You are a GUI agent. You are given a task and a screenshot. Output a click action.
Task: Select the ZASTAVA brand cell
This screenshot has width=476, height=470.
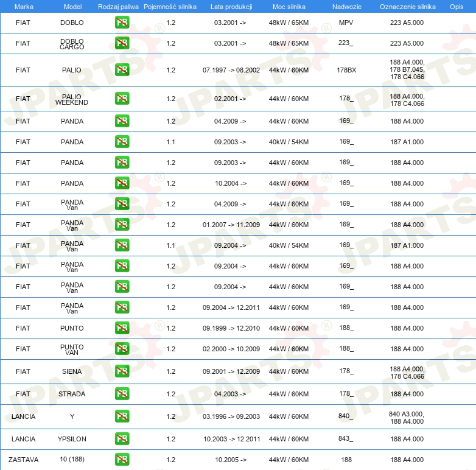(23, 460)
